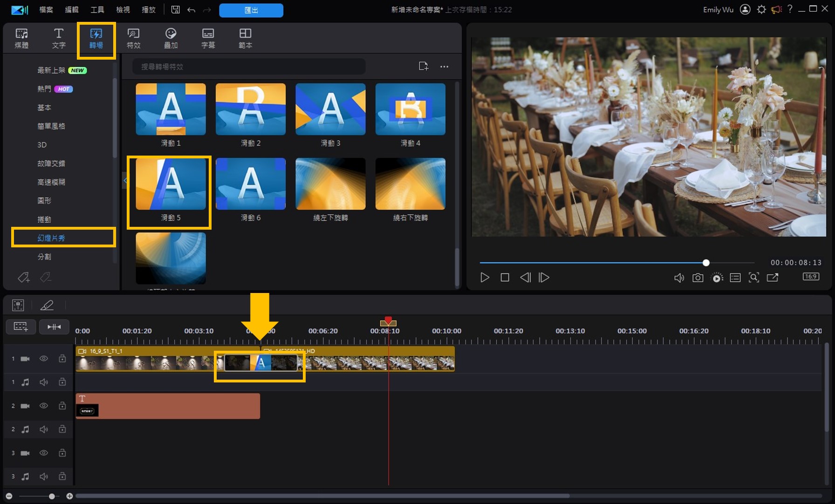Hide video track 3 with eye icon
The width and height of the screenshot is (835, 504).
pos(44,453)
